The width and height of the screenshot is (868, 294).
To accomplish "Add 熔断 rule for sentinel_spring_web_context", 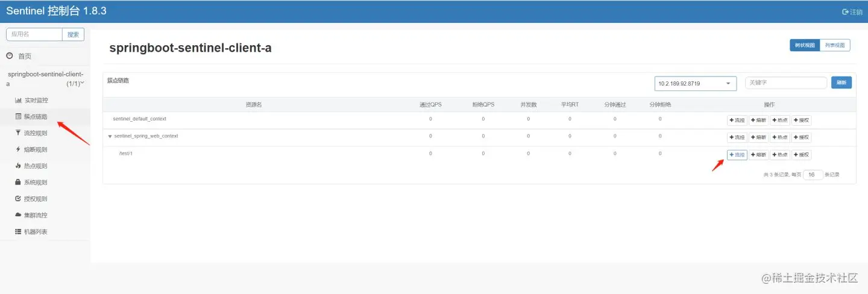I will point(758,137).
